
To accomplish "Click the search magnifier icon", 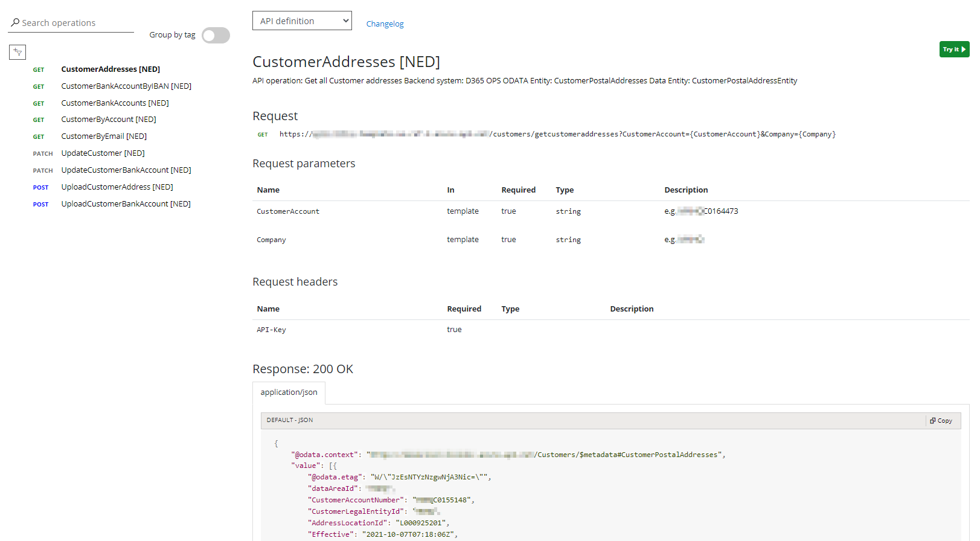I will (x=15, y=22).
